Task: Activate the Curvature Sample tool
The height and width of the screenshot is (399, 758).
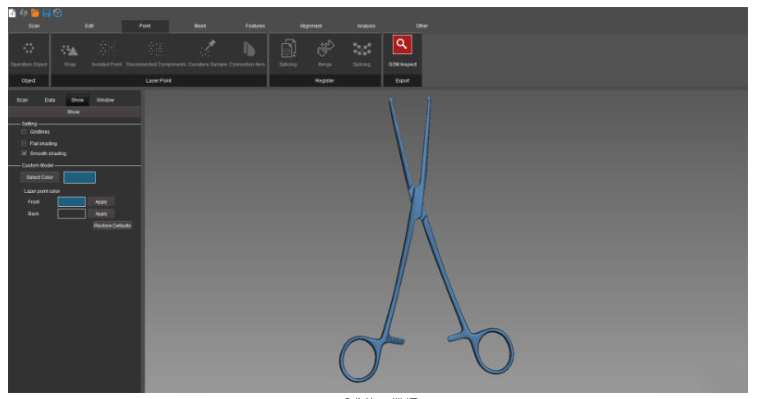Action: 207,54
